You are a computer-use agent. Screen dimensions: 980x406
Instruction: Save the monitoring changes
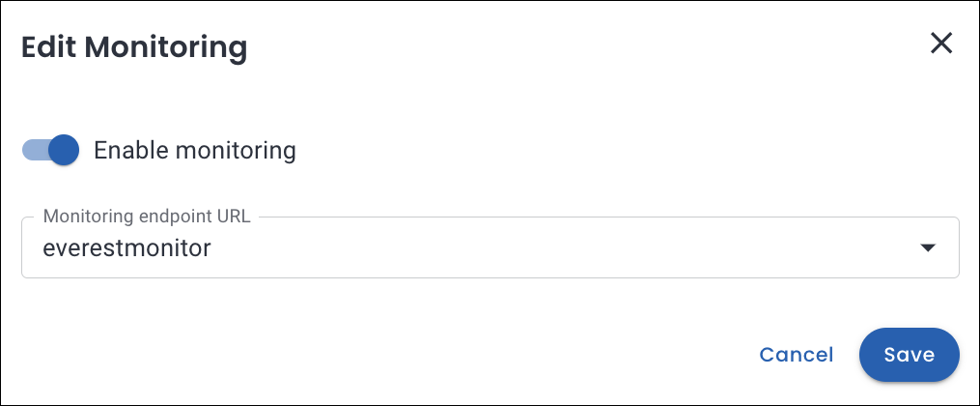pos(909,355)
